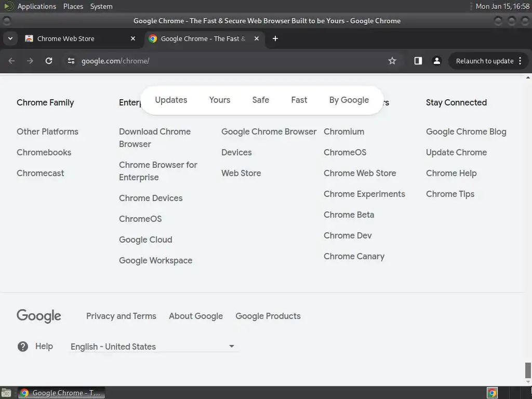Jump to the Updates section
Viewport: 532px width, 399px height.
(x=171, y=100)
